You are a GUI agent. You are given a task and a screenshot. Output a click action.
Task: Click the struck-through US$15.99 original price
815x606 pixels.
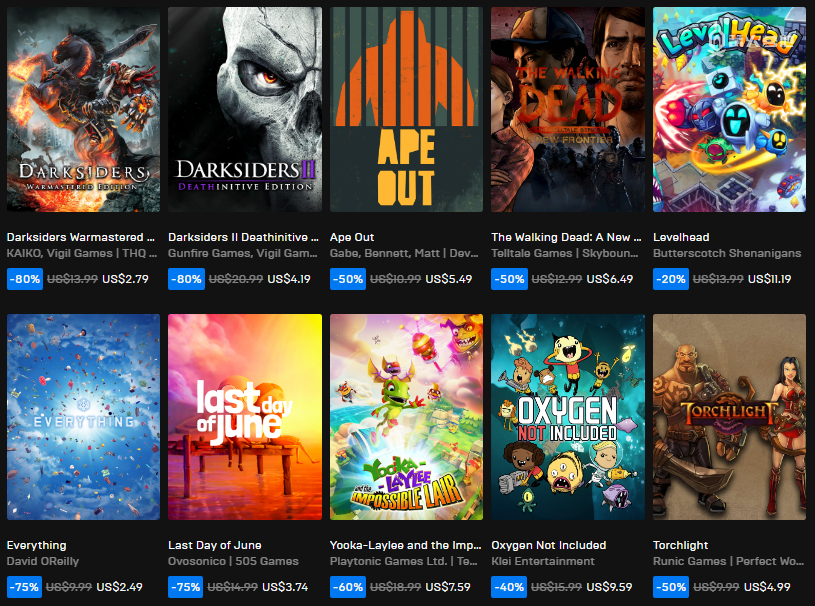pos(557,587)
